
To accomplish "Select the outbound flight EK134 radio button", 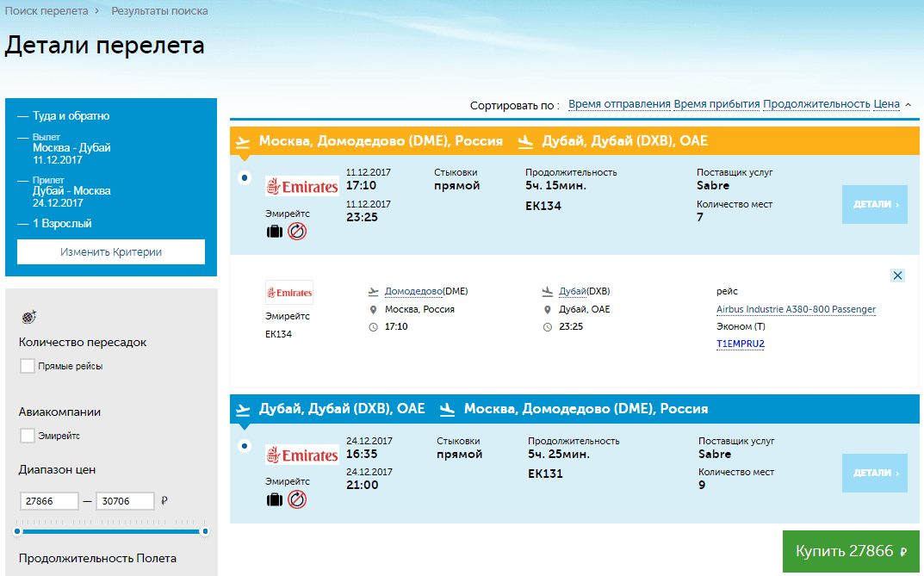I will coord(245,178).
